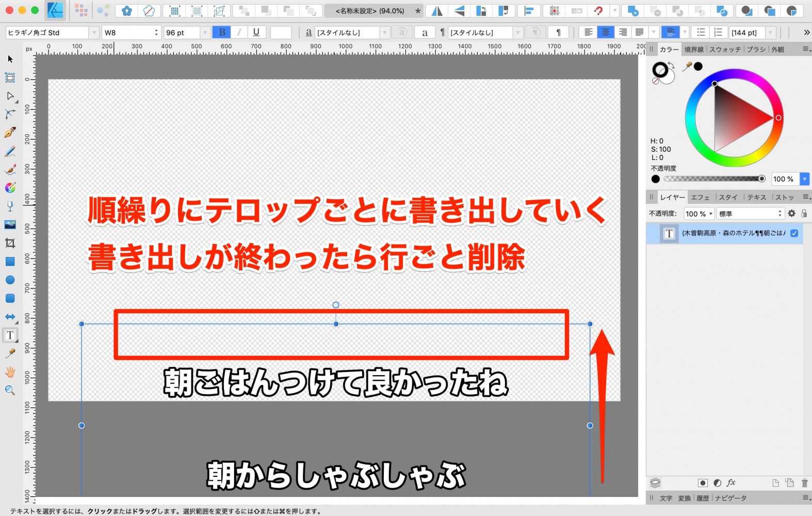Switch to Designer persona icon

[x=55, y=10]
